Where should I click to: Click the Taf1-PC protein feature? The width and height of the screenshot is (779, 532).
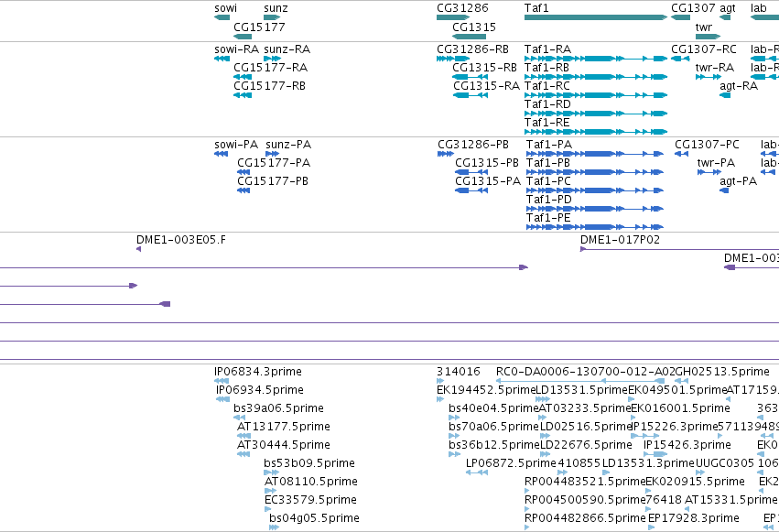[x=595, y=190]
